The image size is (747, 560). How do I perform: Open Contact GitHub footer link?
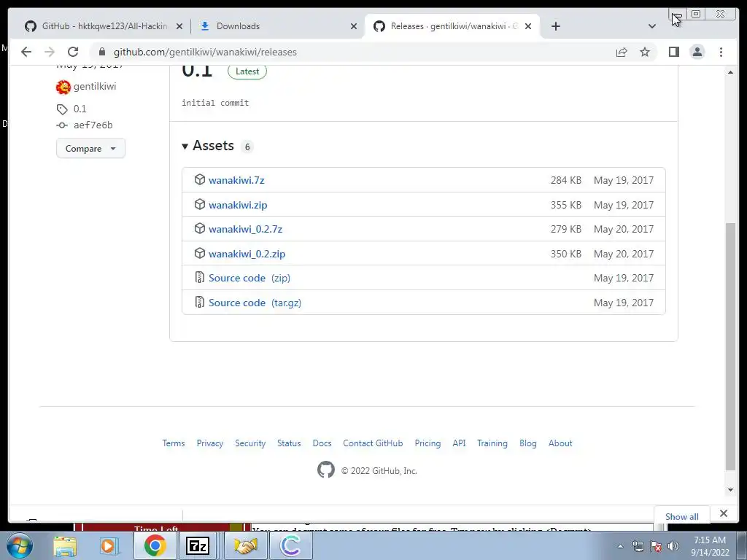pyautogui.click(x=373, y=443)
